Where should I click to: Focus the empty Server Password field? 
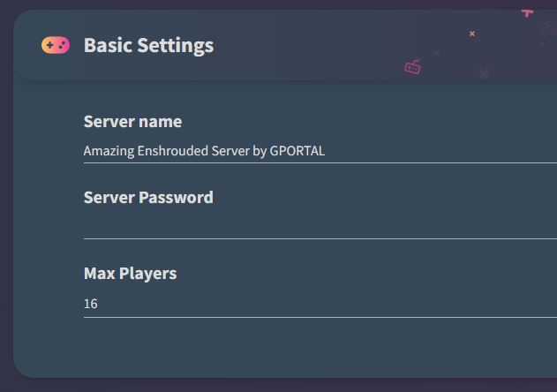[320, 226]
